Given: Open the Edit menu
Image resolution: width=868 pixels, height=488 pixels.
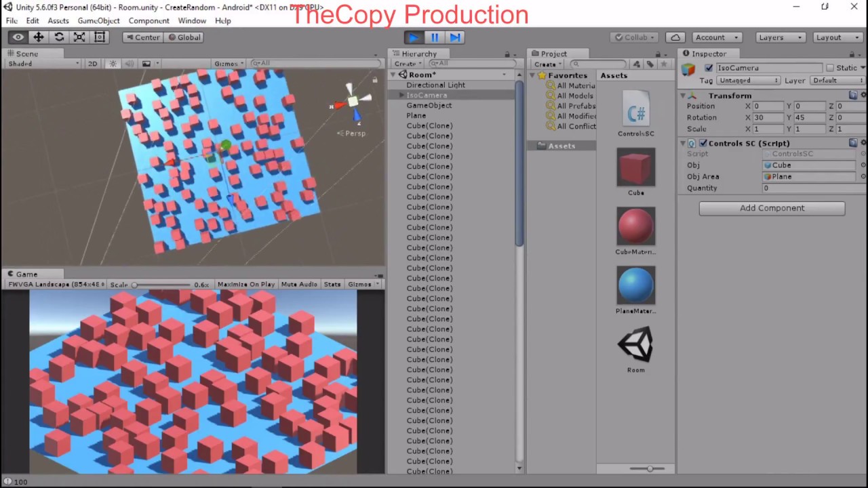Looking at the screenshot, I should [x=33, y=21].
